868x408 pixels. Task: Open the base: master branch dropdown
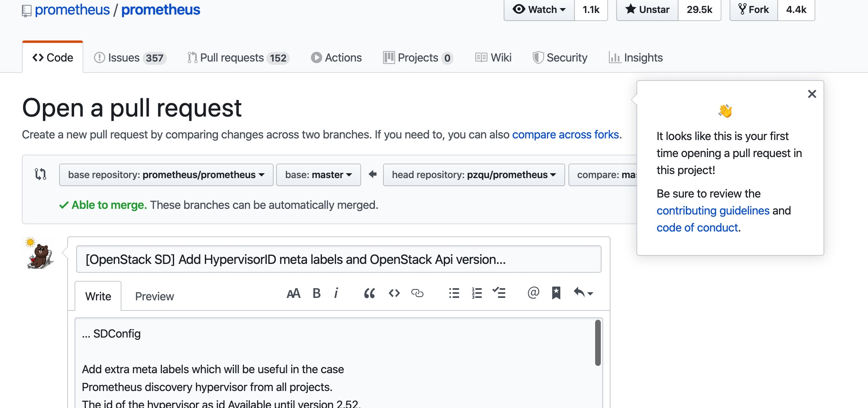coord(319,175)
